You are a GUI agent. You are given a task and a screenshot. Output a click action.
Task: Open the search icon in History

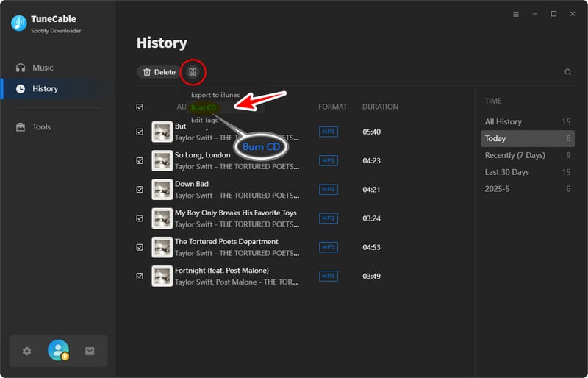point(567,72)
